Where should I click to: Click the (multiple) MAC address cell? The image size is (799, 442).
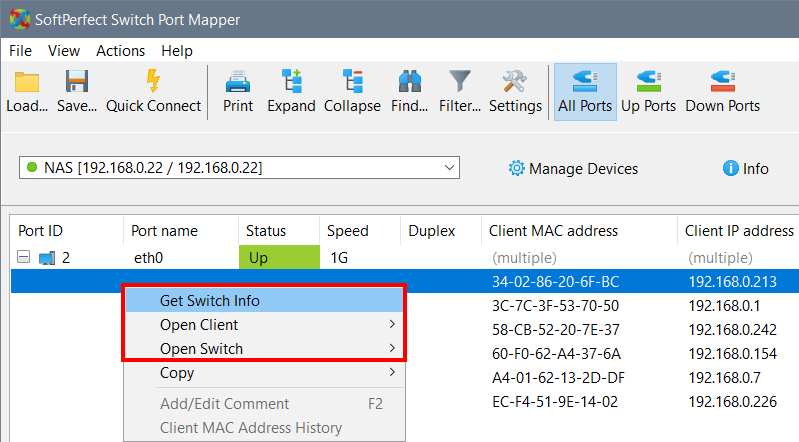(x=524, y=258)
